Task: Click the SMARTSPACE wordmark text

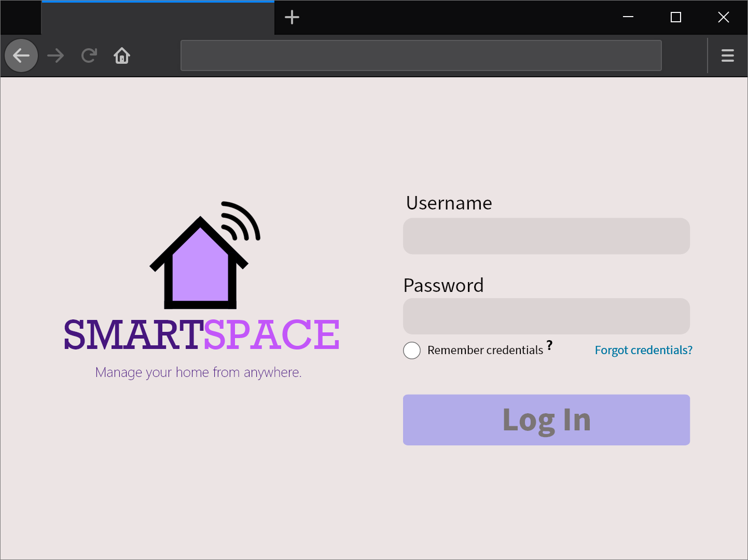Action: (201, 335)
